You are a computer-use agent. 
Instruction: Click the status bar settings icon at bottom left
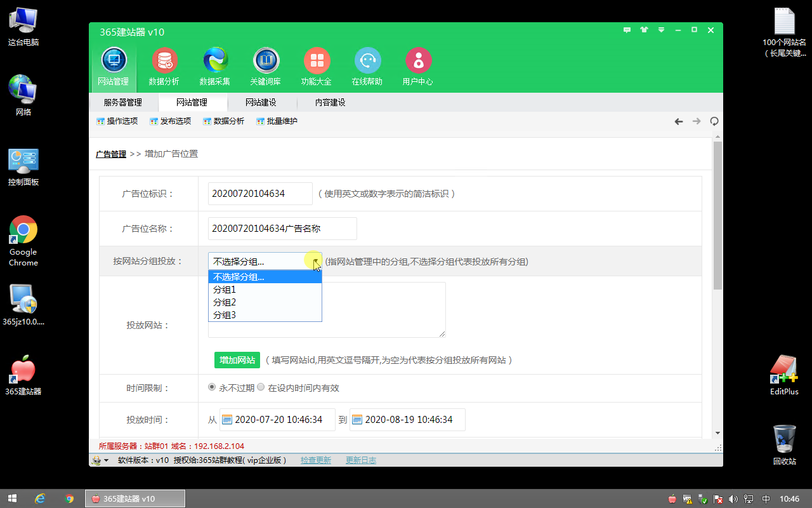96,460
